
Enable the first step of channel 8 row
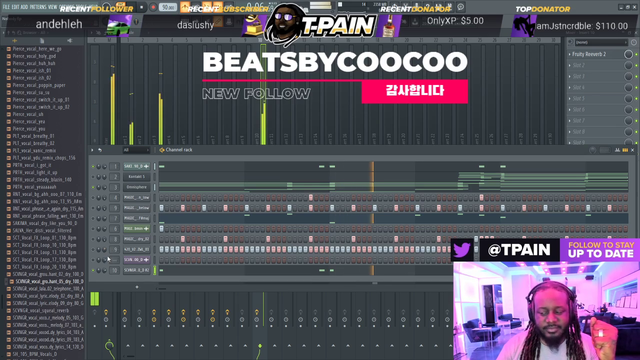[x=162, y=239]
